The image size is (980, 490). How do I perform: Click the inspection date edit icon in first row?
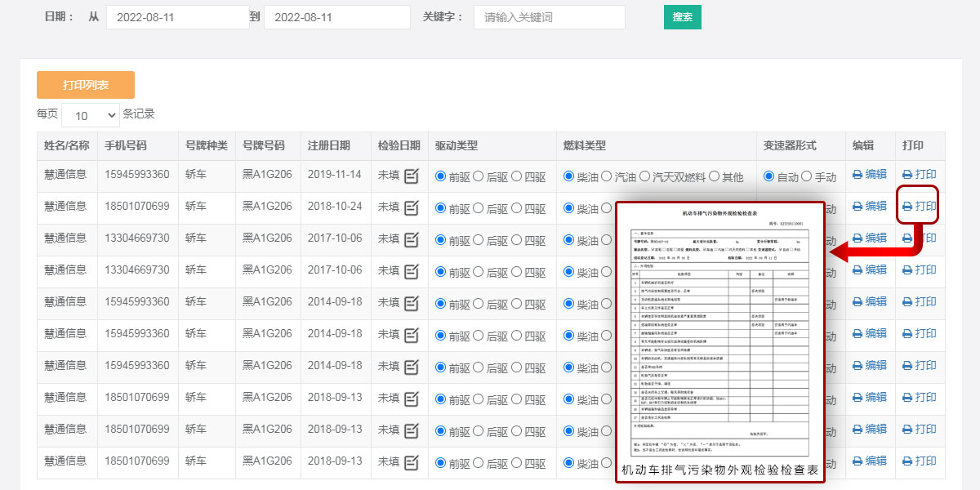412,175
